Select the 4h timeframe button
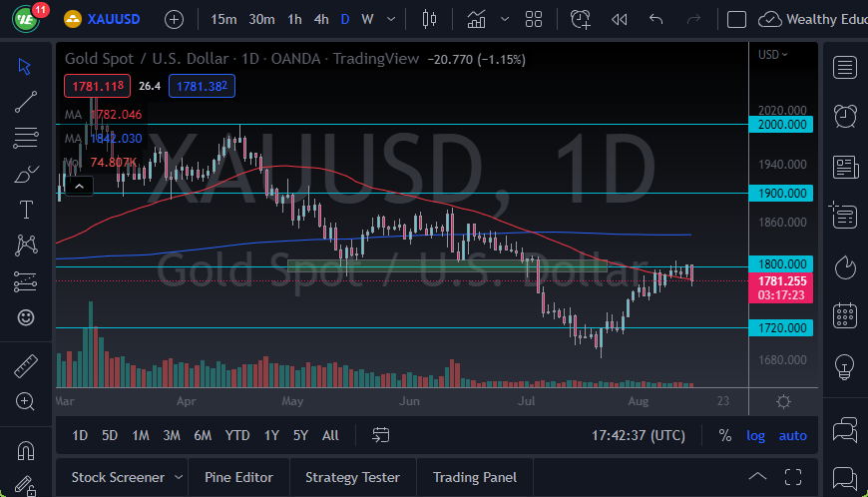Image resolution: width=868 pixels, height=497 pixels. point(320,19)
